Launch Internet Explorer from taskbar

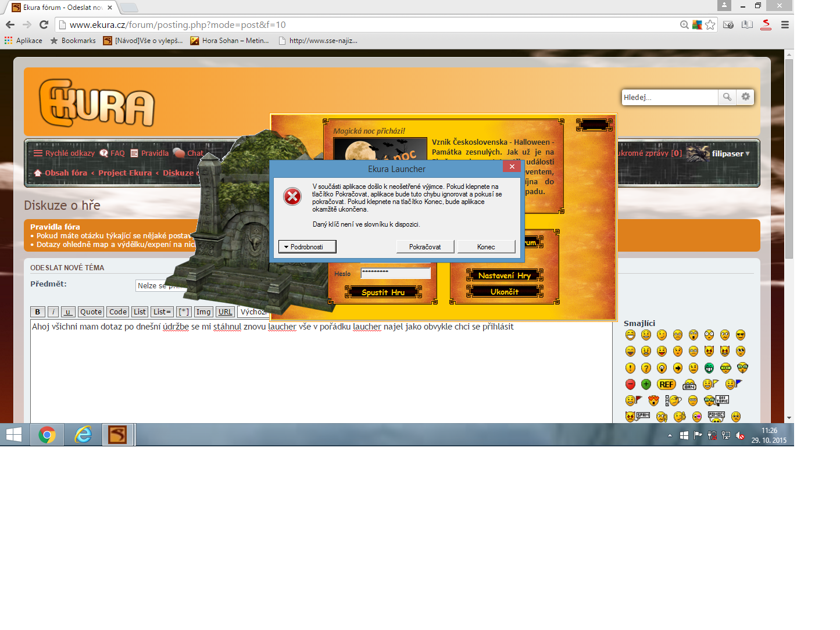[83, 435]
